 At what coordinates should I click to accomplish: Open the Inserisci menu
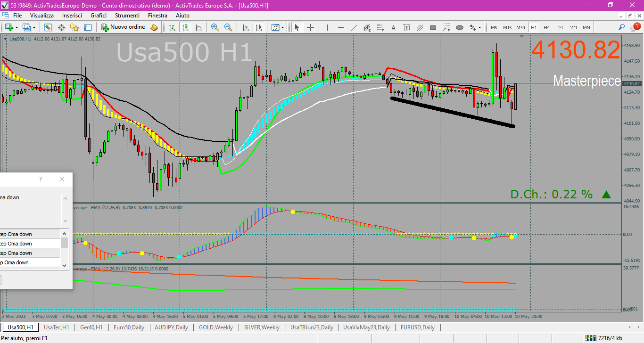[72, 16]
